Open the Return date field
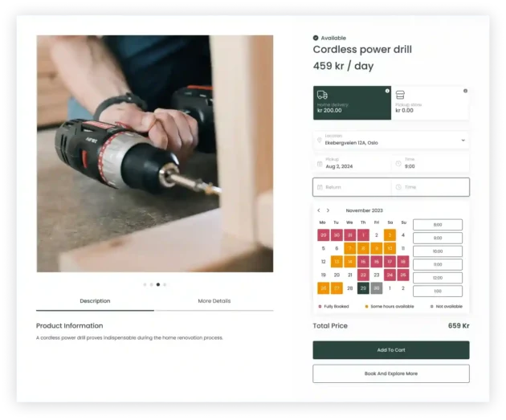The width and height of the screenshot is (506, 420). click(352, 187)
